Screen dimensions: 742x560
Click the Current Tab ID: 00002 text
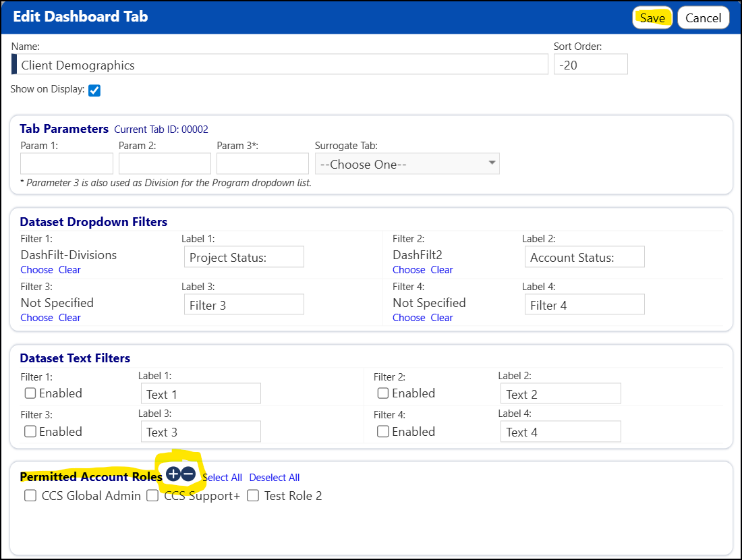click(161, 130)
